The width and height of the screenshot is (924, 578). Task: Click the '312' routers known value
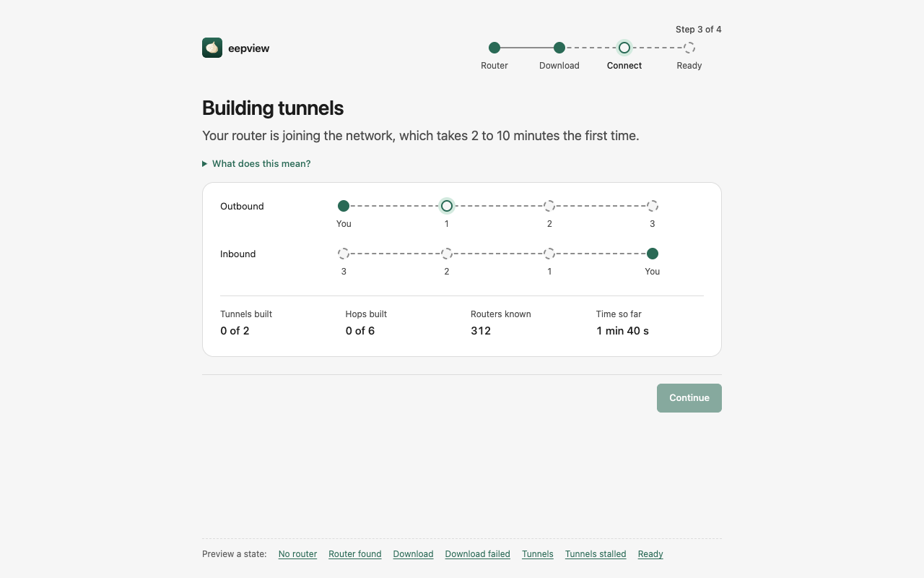(x=481, y=331)
